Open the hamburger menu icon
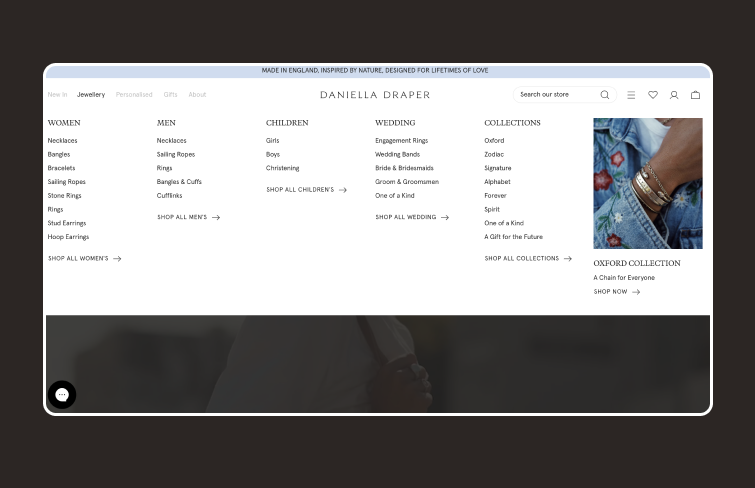The image size is (755, 488). 631,95
